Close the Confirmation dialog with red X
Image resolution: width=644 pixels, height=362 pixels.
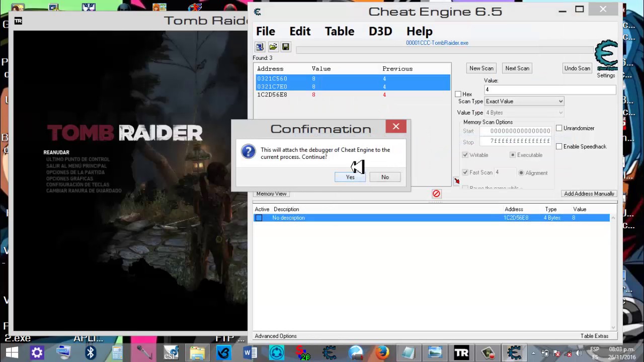click(396, 127)
